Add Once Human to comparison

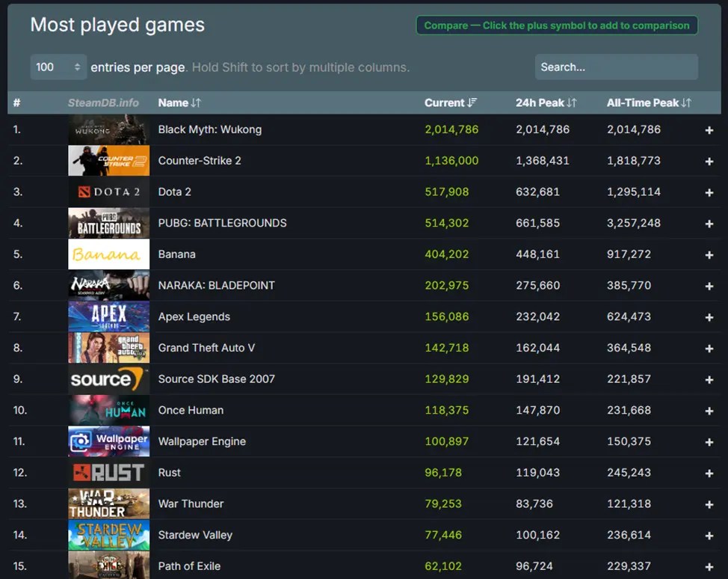tap(709, 411)
